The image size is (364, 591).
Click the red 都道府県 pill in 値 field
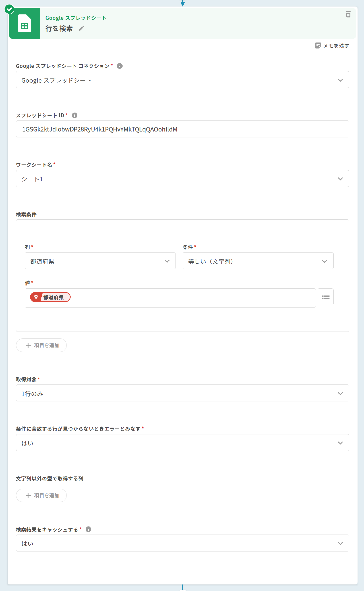pos(50,297)
